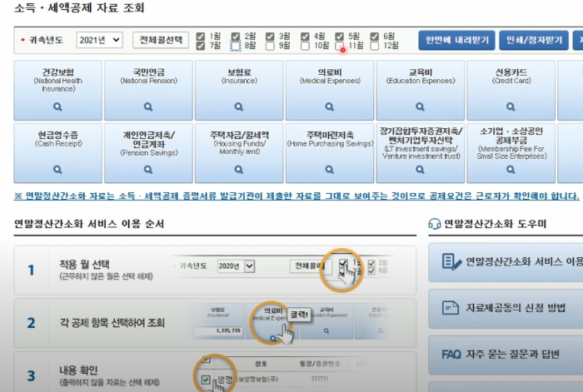Click the magnifier icon in the 신용카드 tile
The height and width of the screenshot is (392, 583).
click(x=511, y=107)
